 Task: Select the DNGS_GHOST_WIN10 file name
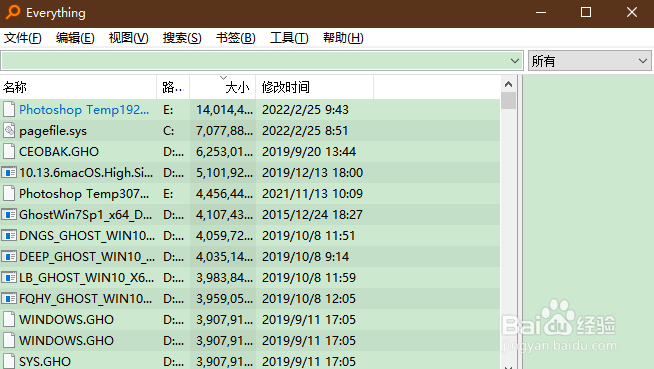pos(87,236)
